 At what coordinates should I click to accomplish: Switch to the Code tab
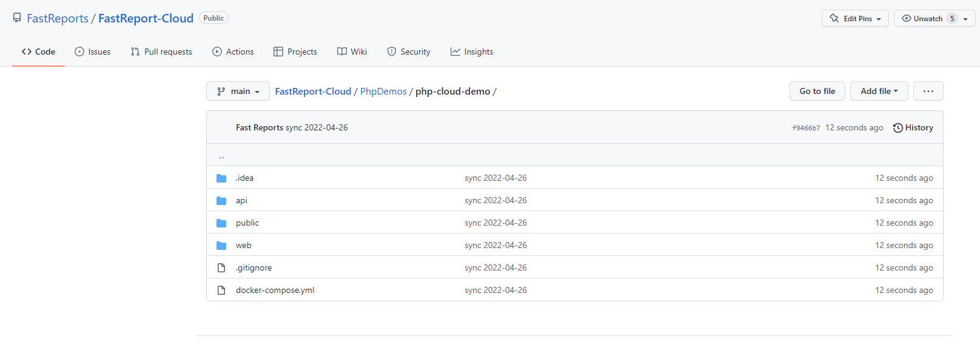(x=38, y=52)
